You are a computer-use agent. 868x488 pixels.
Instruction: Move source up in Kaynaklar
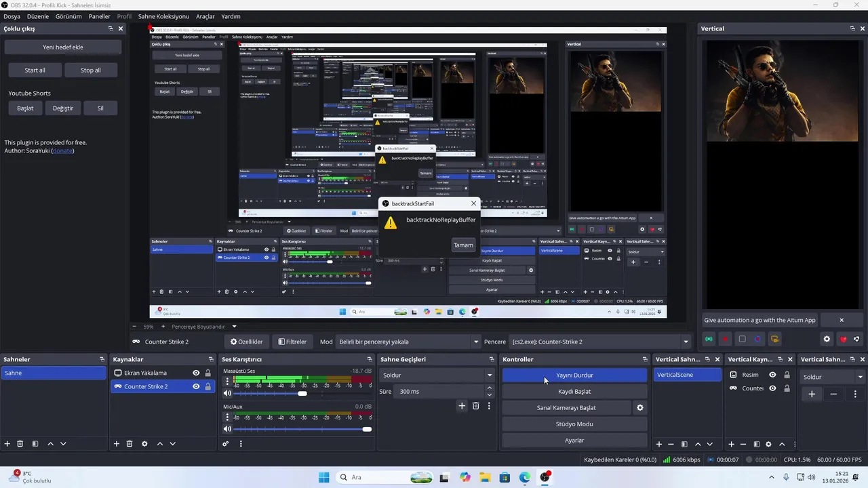160,444
